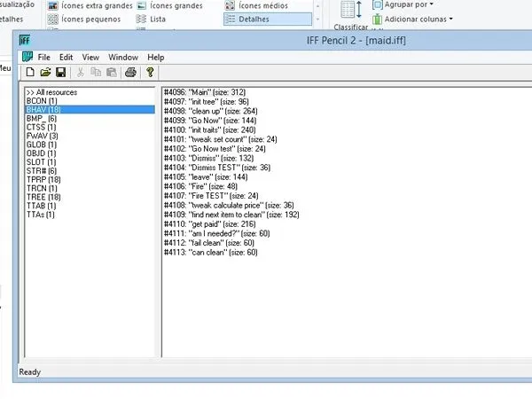The image size is (532, 399).
Task: Click the Copy toolbar icon
Action: click(96, 72)
